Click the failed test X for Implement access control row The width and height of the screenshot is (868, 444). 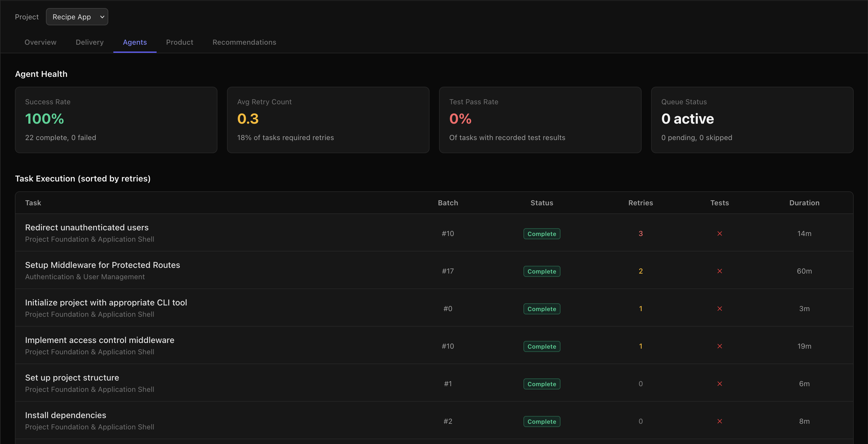(719, 346)
